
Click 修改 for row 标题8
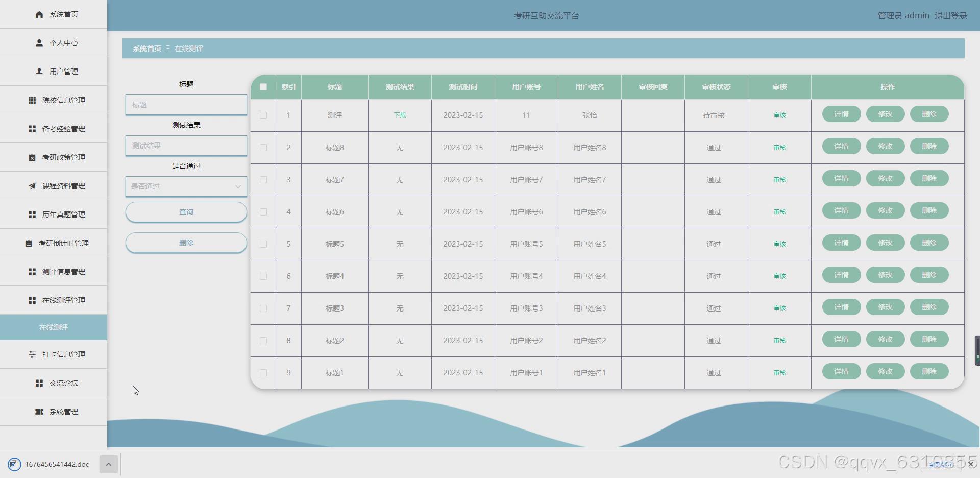pyautogui.click(x=885, y=146)
